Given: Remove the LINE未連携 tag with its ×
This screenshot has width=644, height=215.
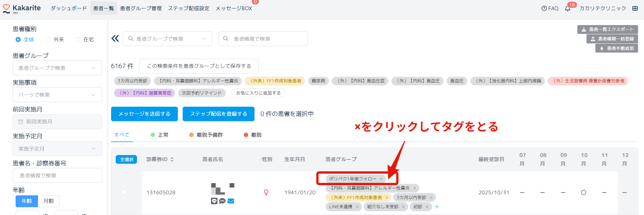Looking at the screenshot, I should 357,207.
